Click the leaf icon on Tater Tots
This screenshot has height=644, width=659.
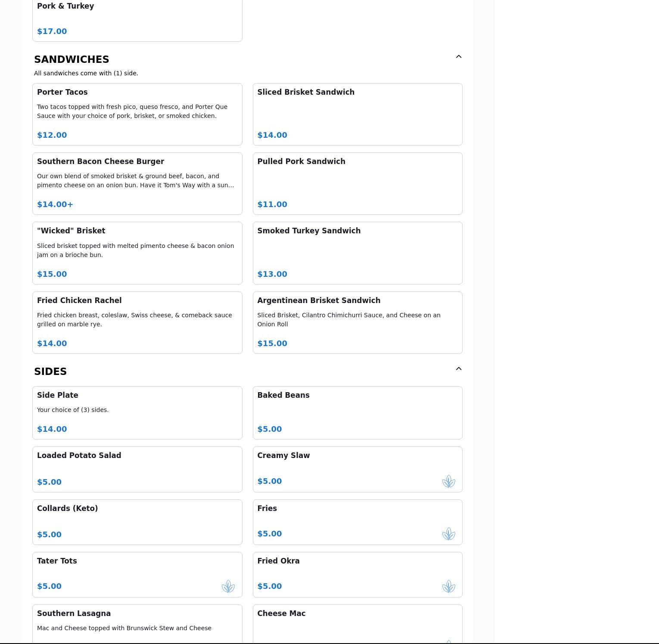coord(228,586)
